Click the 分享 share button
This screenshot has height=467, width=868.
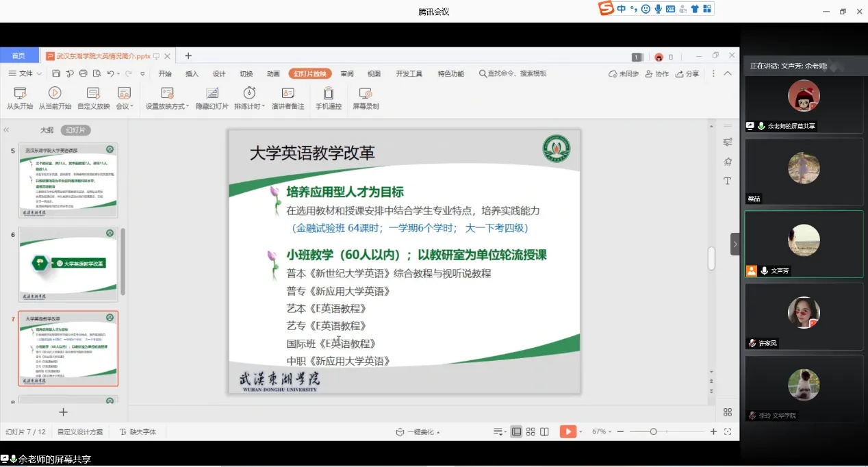688,74
